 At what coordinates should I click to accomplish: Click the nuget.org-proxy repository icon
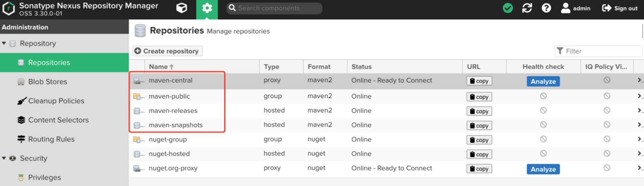[137, 168]
